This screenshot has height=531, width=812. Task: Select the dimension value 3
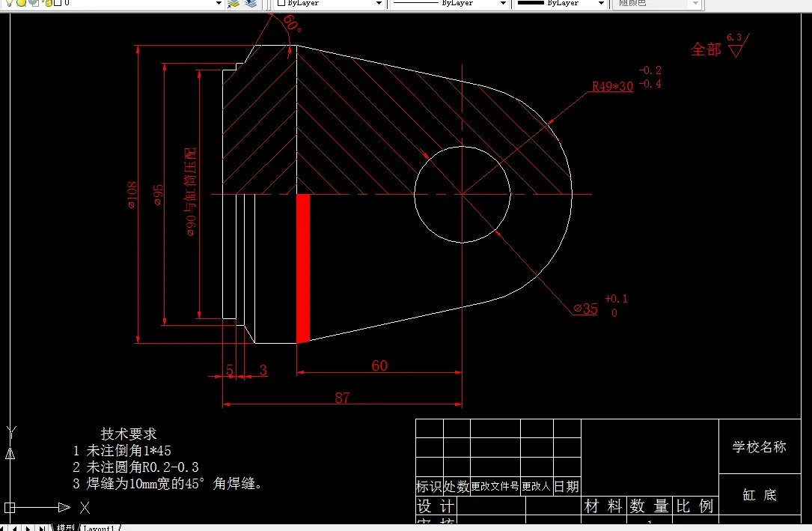click(x=263, y=370)
